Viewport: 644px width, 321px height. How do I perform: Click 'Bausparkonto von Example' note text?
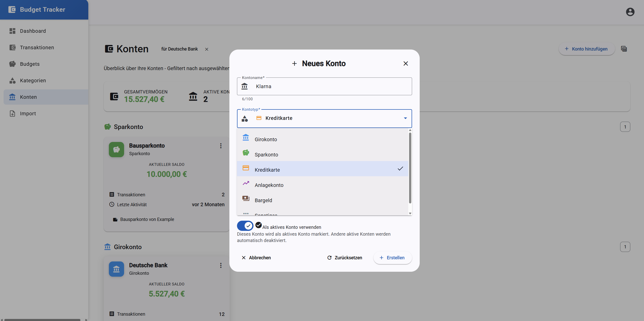pyautogui.click(x=147, y=219)
